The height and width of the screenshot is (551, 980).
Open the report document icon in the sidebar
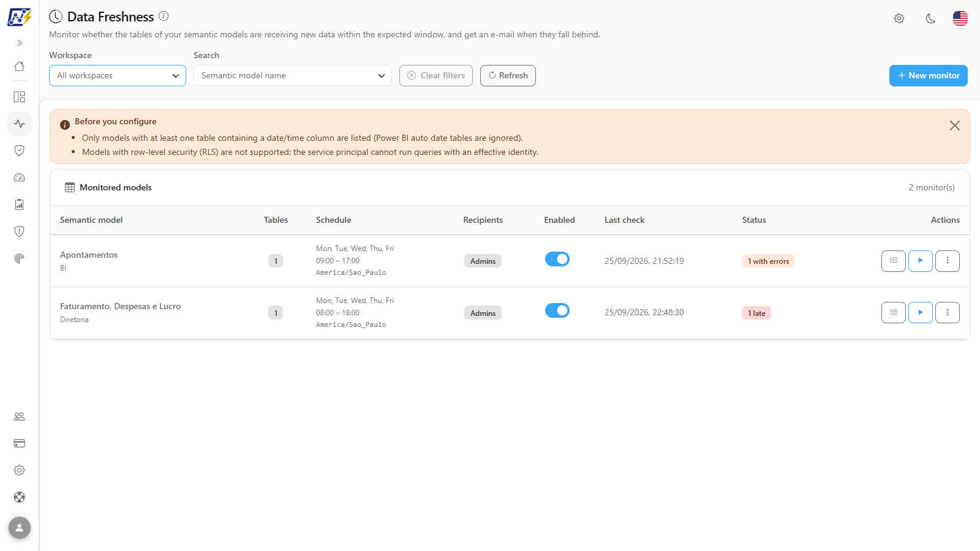(x=20, y=204)
